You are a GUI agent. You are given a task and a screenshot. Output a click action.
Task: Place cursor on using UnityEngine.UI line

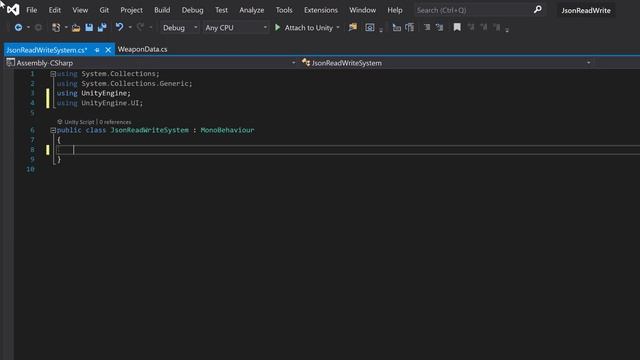(100, 103)
